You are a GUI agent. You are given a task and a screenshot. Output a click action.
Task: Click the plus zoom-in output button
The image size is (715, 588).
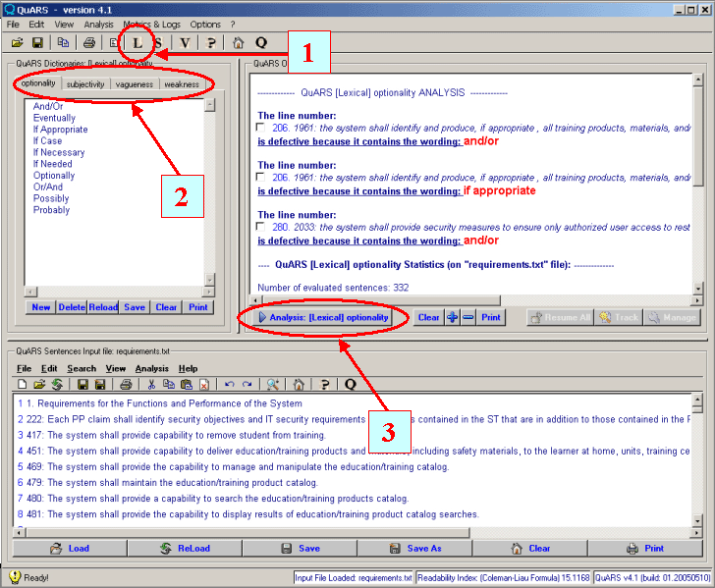pyautogui.click(x=453, y=317)
